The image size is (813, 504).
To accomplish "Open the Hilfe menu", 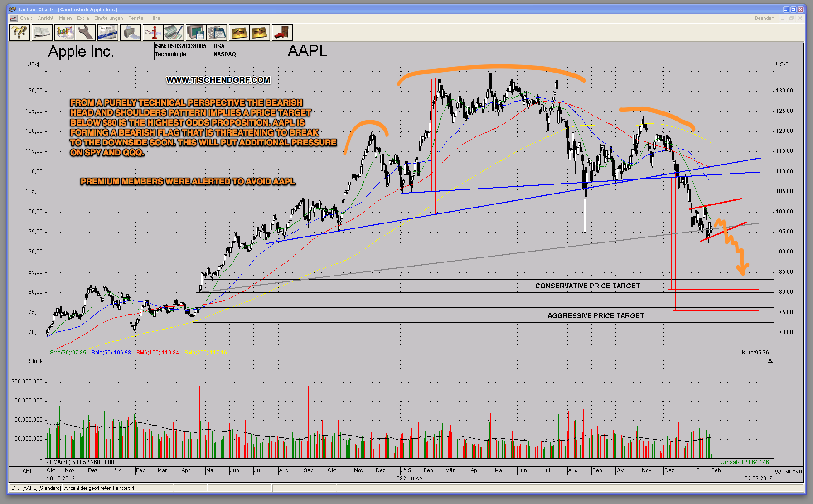I will (155, 18).
